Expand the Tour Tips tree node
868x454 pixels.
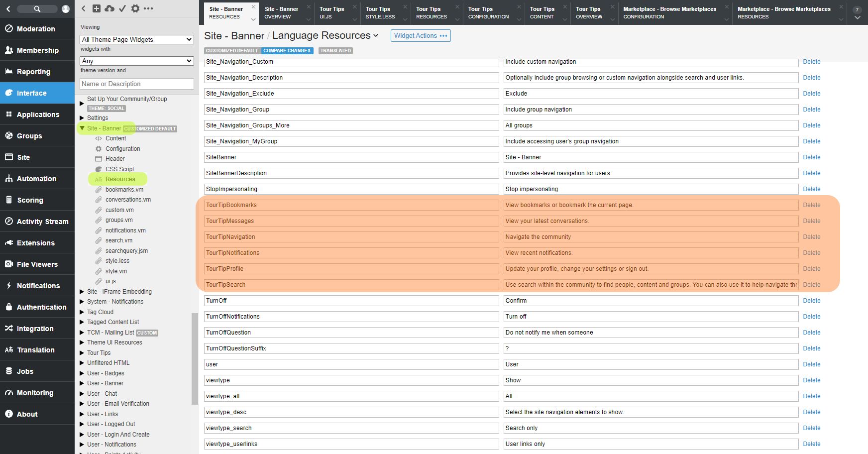click(82, 353)
